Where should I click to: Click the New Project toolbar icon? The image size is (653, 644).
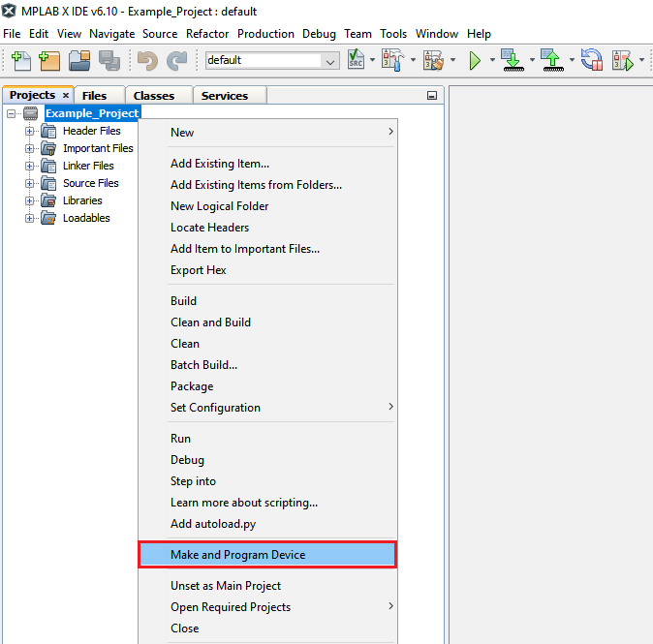coord(49,61)
